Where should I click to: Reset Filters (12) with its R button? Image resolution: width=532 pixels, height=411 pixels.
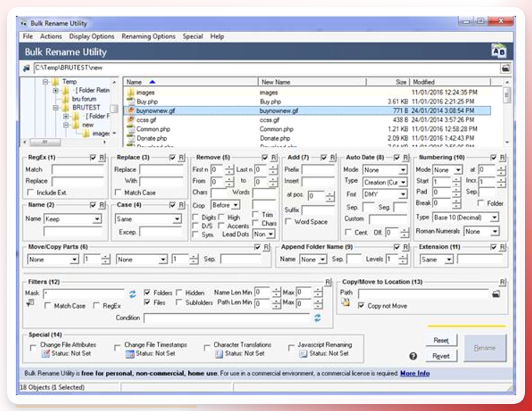(x=327, y=282)
